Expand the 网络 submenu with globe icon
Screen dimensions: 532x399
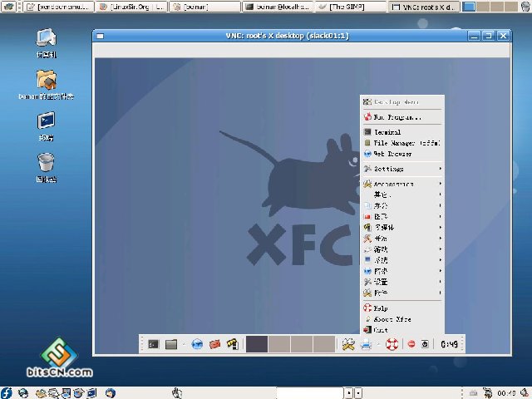pos(402,271)
